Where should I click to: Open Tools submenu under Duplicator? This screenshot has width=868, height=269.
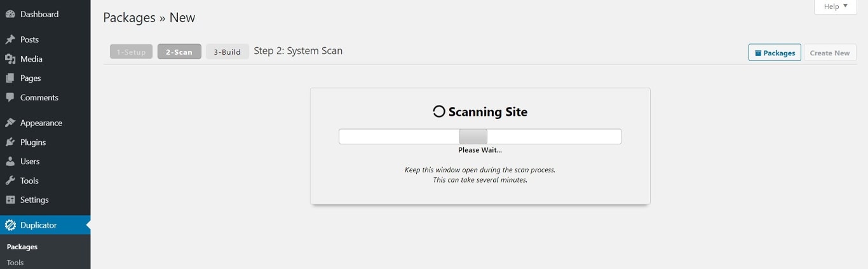coord(15,263)
